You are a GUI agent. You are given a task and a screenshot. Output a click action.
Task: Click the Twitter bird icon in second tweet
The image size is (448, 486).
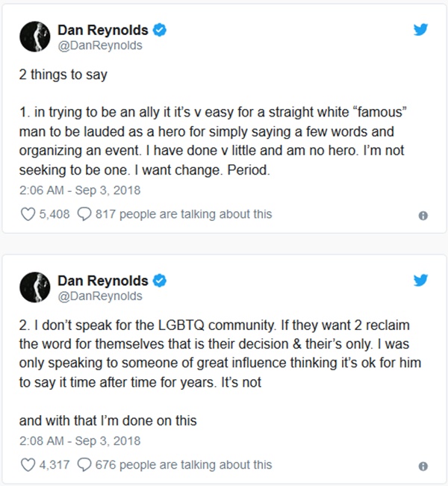click(420, 281)
